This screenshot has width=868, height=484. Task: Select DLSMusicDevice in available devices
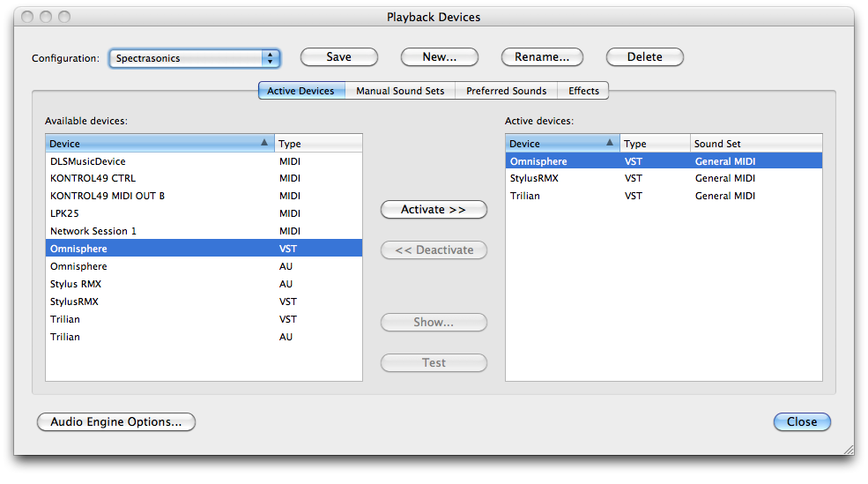pyautogui.click(x=204, y=161)
